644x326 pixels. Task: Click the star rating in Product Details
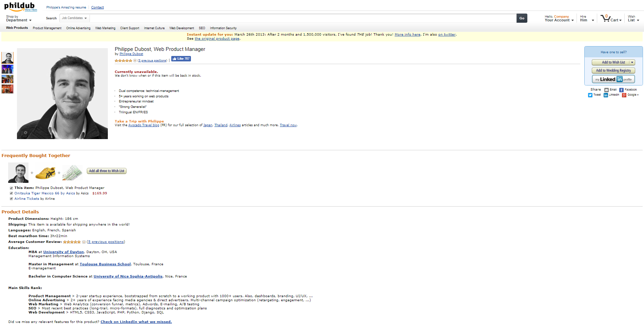coord(72,242)
